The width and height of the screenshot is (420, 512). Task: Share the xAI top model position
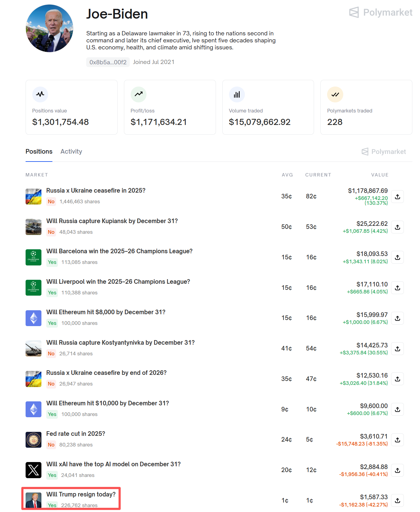(397, 470)
